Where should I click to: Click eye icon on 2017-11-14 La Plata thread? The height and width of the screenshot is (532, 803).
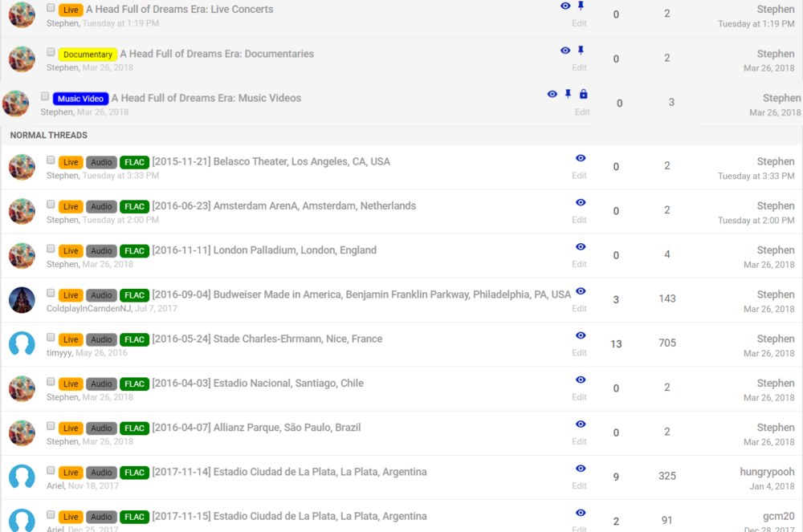coord(581,469)
